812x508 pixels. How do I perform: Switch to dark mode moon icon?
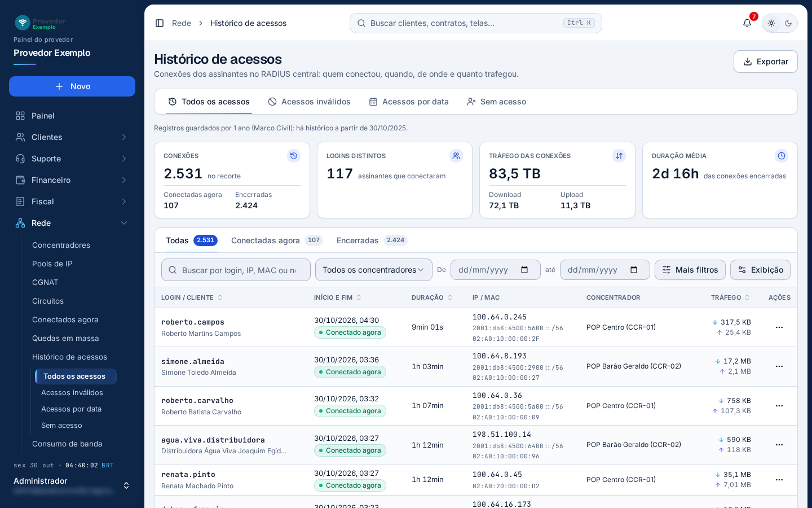[788, 23]
